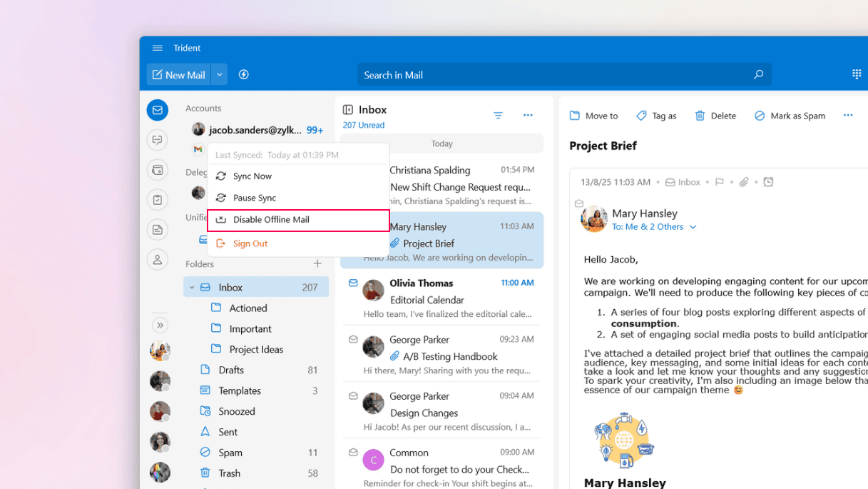
Task: Collapse the Inbox folder tree
Action: click(192, 288)
